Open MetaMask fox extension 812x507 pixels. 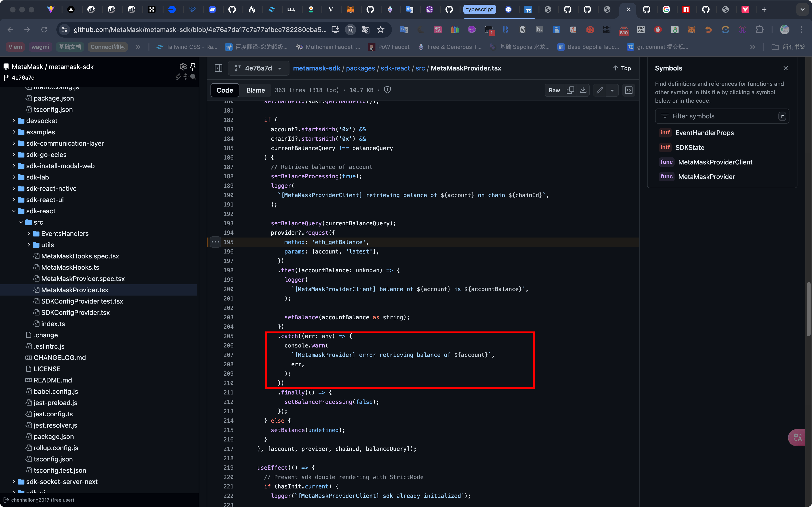(692, 30)
